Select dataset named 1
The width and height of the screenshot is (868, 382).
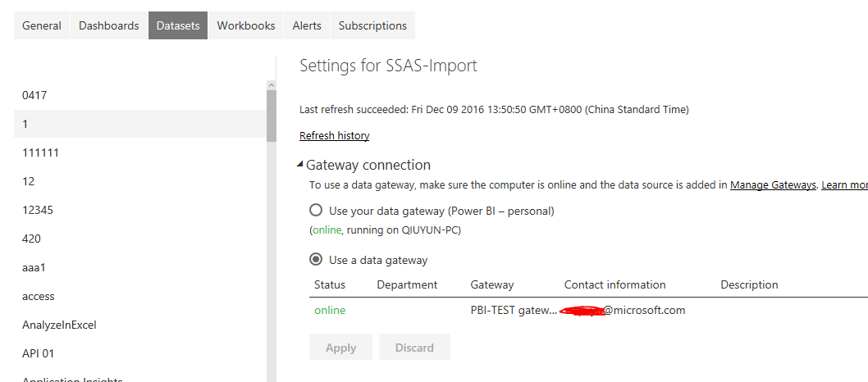click(x=140, y=124)
